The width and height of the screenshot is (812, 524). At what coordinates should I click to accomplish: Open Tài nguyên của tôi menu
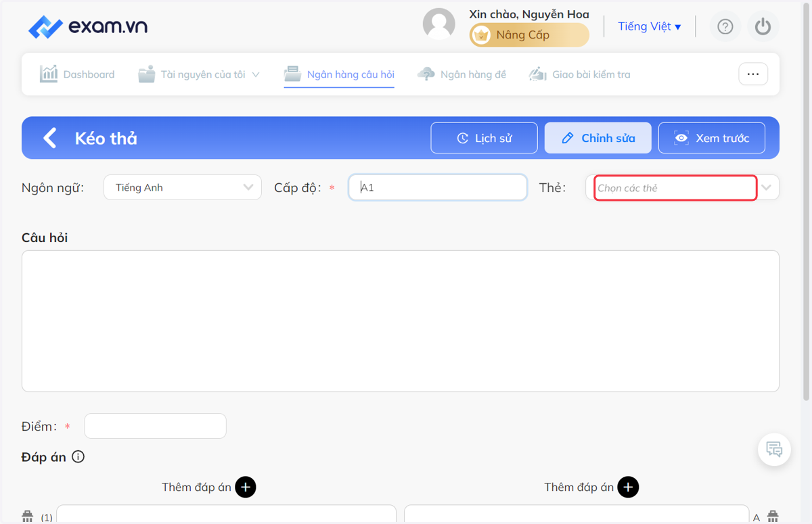click(199, 74)
